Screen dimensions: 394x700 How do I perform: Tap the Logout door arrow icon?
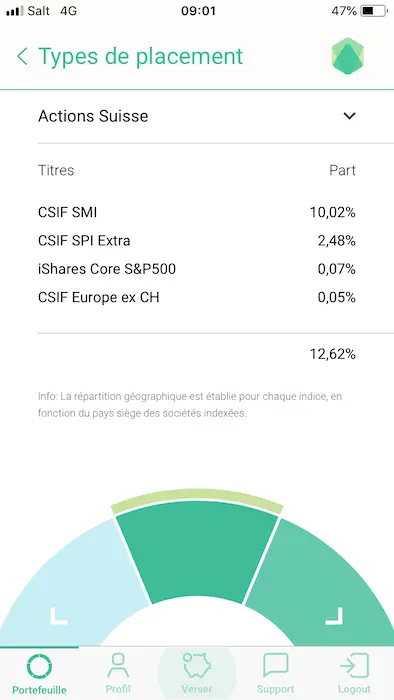click(354, 666)
